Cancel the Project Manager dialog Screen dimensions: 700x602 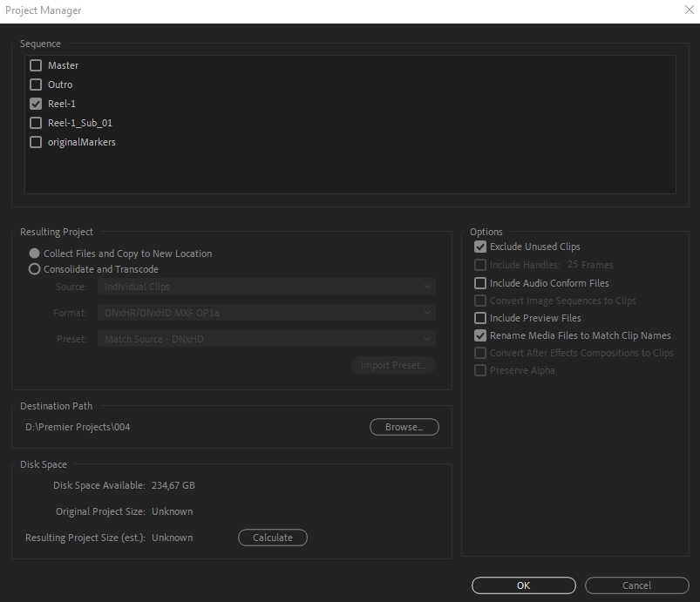[636, 585]
